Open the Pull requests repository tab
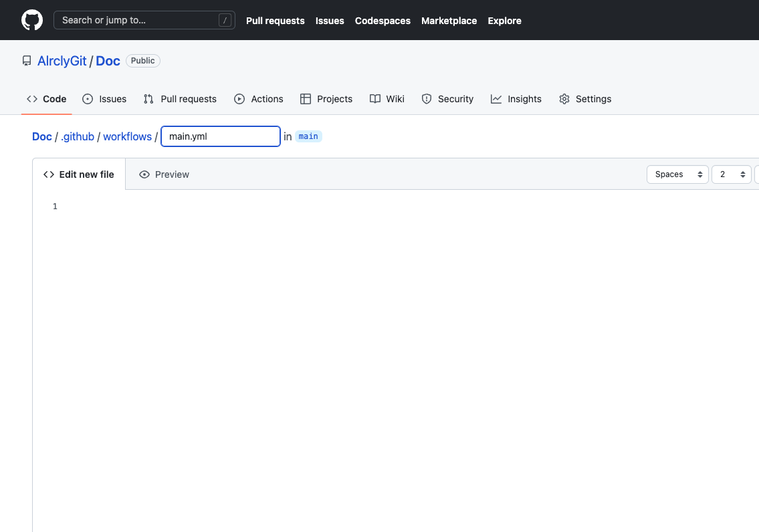The width and height of the screenshot is (759, 532). 180,99
